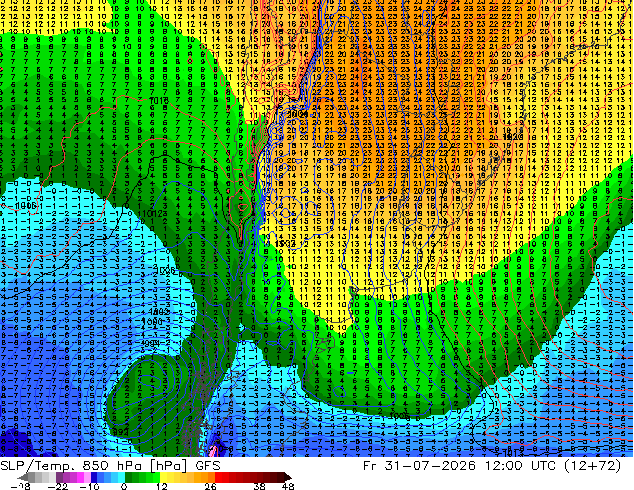Click the "(12+72)" forecast hour label

[x=594, y=466]
